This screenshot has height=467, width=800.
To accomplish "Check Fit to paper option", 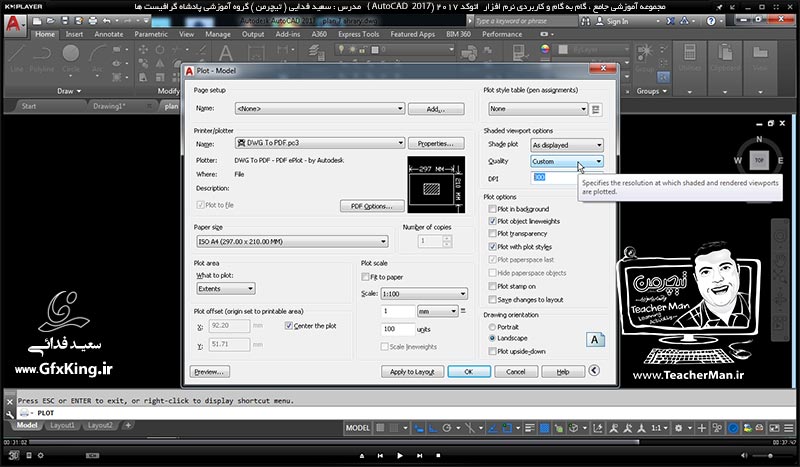I will [x=365, y=277].
